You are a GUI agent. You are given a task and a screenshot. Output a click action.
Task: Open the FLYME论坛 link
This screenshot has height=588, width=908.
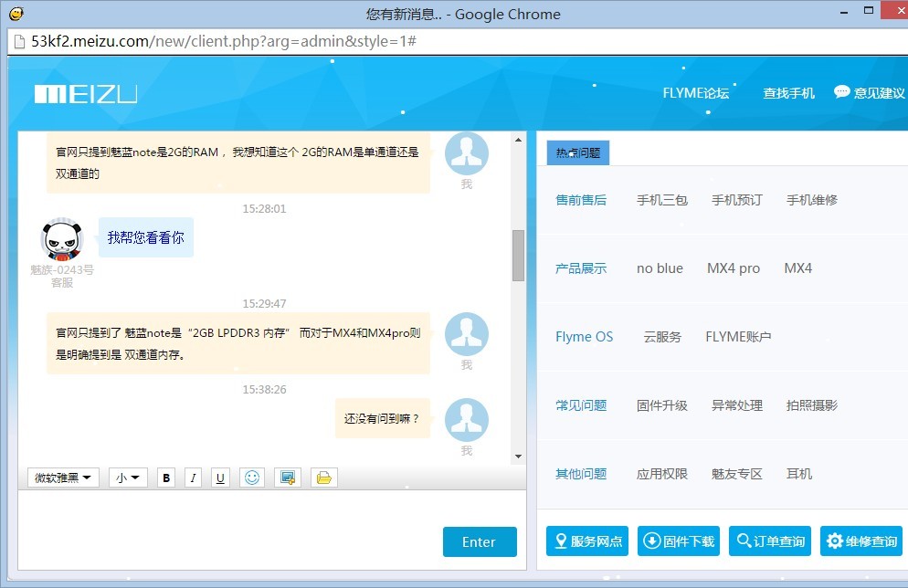pos(695,93)
